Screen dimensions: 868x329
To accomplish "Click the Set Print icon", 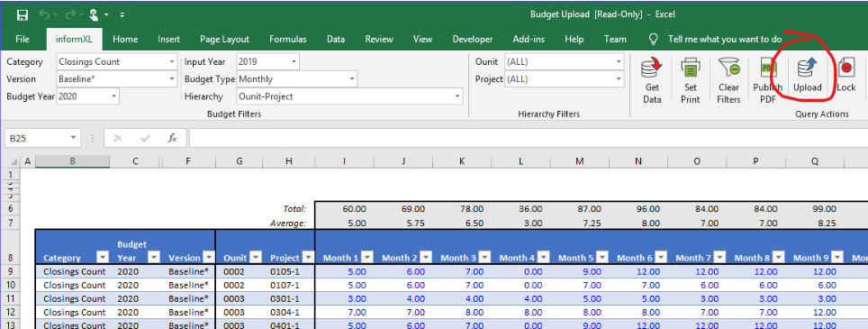I will [x=691, y=69].
